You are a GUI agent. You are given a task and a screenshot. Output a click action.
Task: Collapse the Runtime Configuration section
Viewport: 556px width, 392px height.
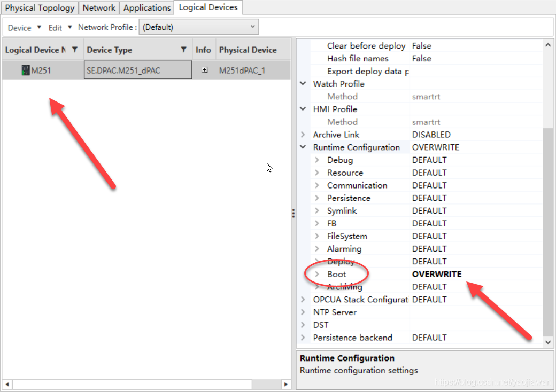(303, 147)
